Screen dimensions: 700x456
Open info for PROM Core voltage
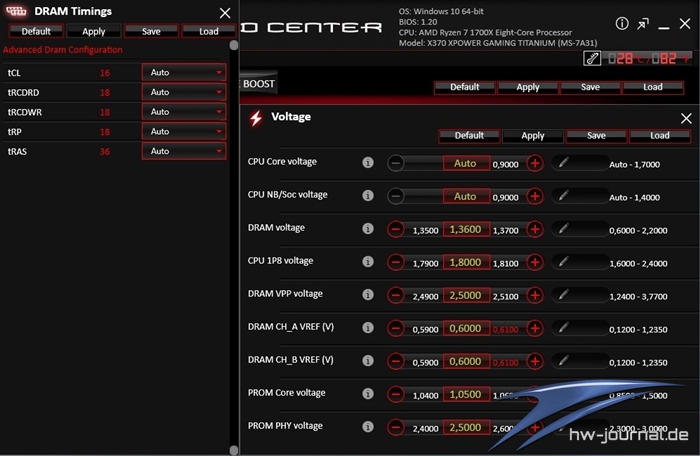368,394
